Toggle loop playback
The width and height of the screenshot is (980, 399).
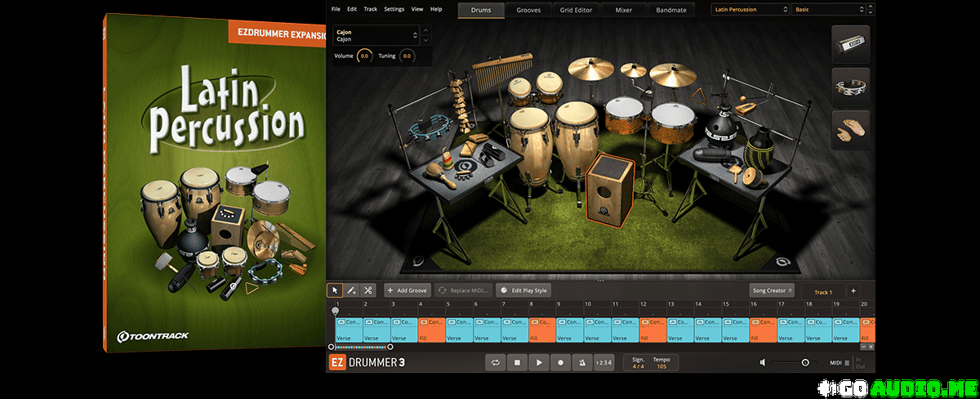(x=495, y=361)
